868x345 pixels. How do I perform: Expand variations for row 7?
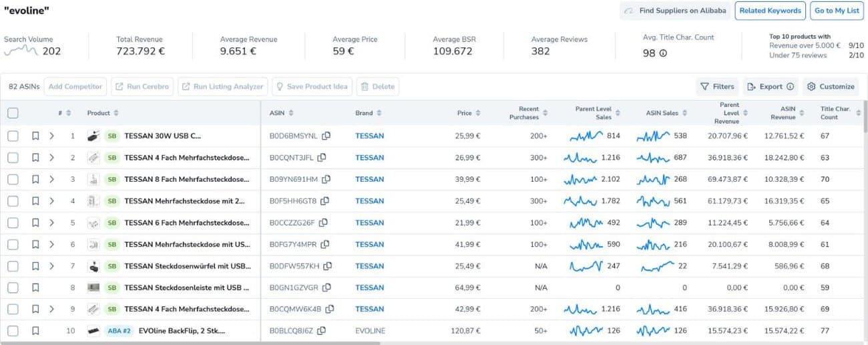51,266
